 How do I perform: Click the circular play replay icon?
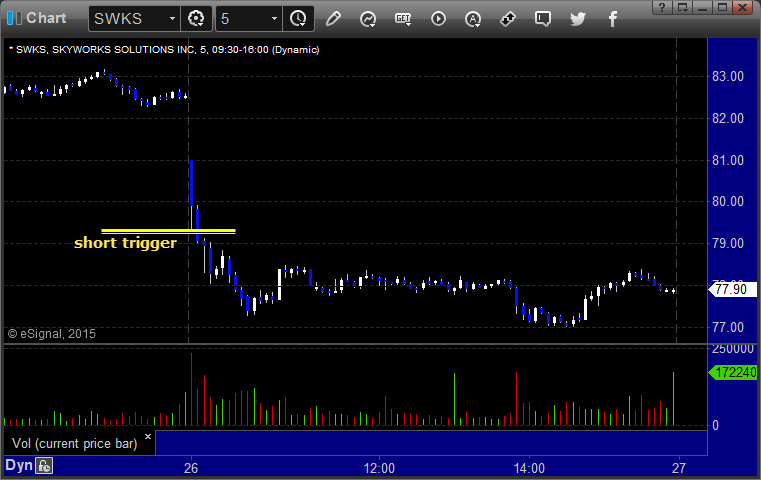[x=438, y=19]
